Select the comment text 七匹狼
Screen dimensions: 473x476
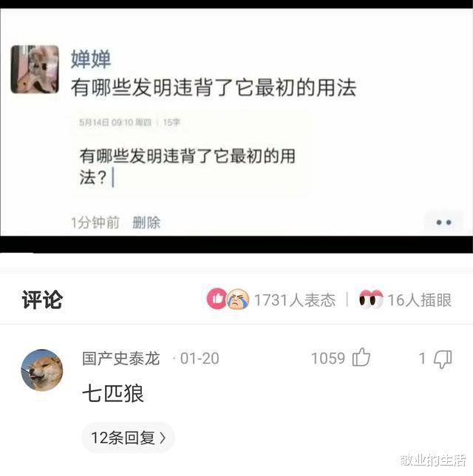pyautogui.click(x=113, y=393)
